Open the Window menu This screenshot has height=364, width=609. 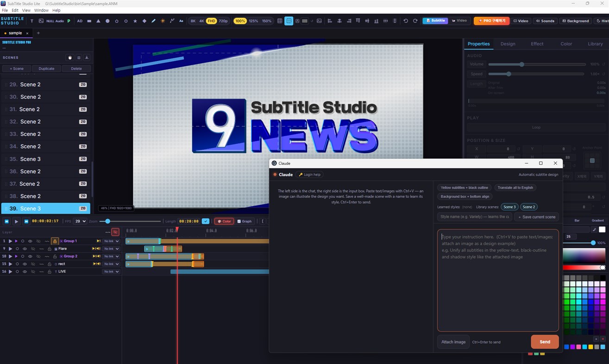pyautogui.click(x=41, y=10)
